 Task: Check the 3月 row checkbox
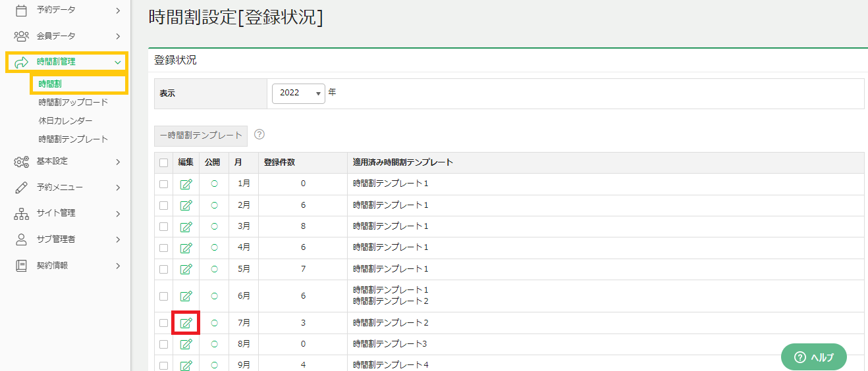click(164, 226)
